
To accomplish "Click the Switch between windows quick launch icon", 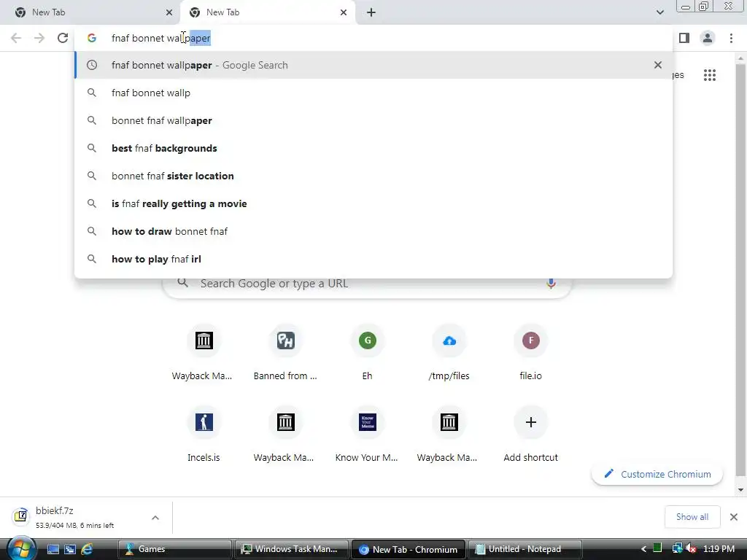I will pos(69,549).
